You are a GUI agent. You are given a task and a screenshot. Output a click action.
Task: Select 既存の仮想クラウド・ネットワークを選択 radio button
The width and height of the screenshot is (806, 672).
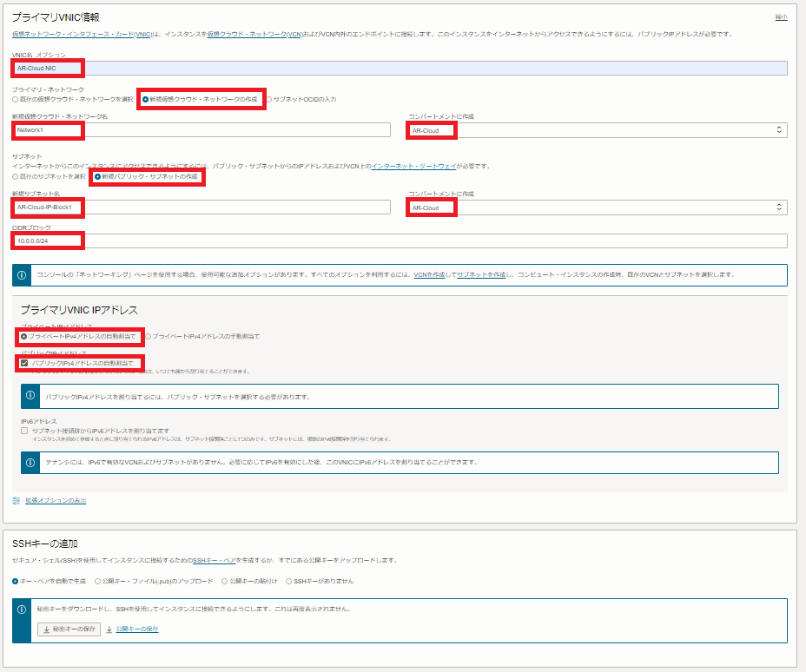pos(16,99)
